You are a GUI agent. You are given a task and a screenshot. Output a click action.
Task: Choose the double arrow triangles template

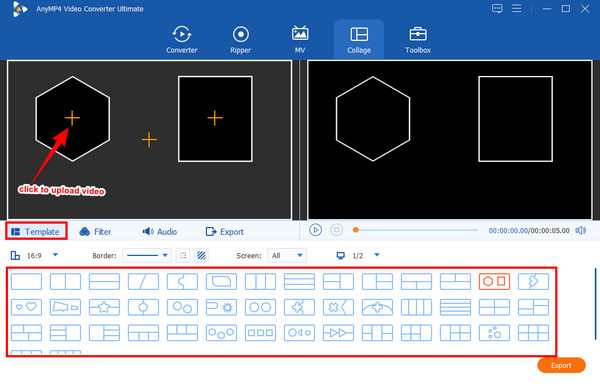[x=338, y=333]
